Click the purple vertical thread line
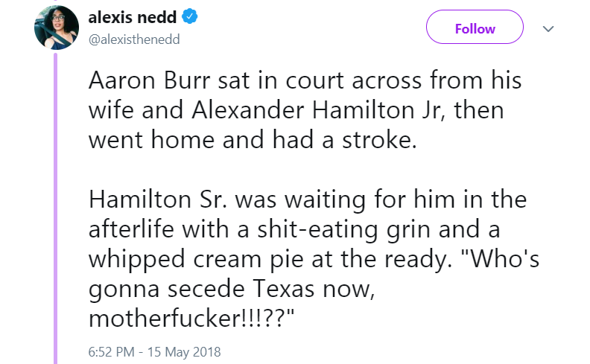The image size is (590, 364). click(54, 208)
